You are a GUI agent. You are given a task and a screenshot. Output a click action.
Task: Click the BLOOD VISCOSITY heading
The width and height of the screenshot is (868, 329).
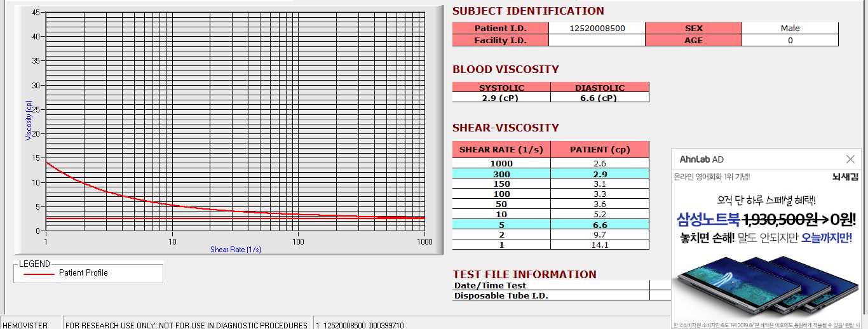pos(506,69)
